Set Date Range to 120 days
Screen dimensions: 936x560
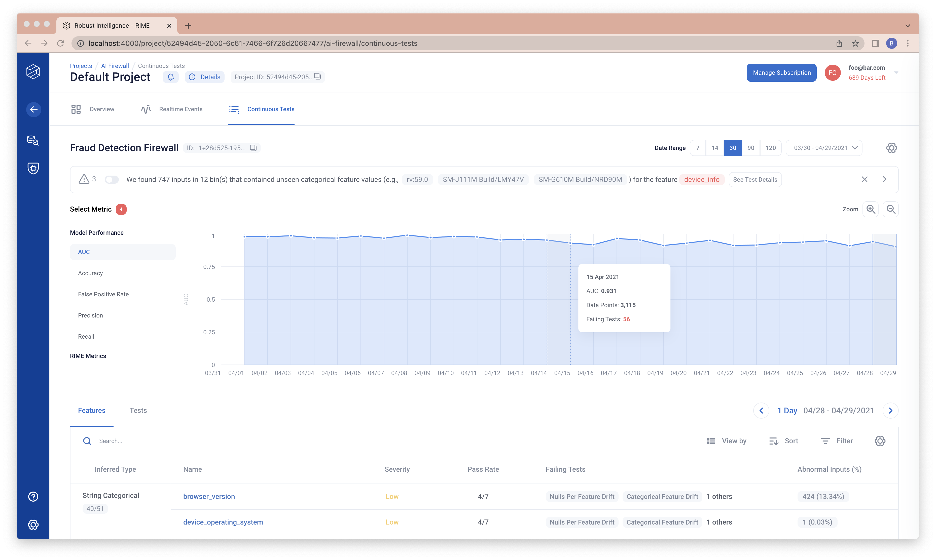[771, 148]
